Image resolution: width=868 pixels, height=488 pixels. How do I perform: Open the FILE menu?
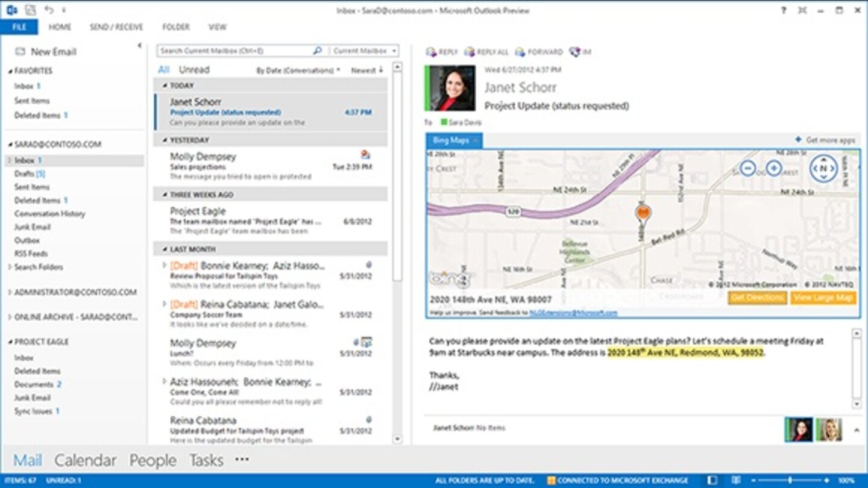20,27
